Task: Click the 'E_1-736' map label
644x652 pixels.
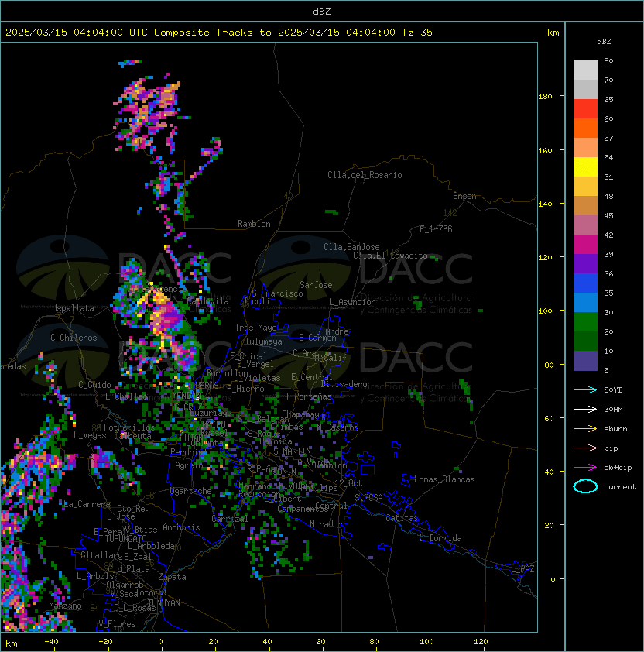Action: coord(436,229)
